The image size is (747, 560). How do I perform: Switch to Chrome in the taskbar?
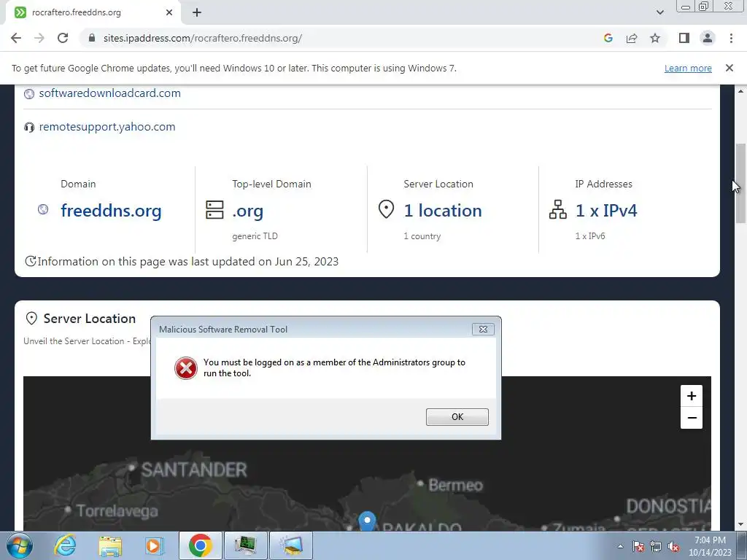point(200,545)
